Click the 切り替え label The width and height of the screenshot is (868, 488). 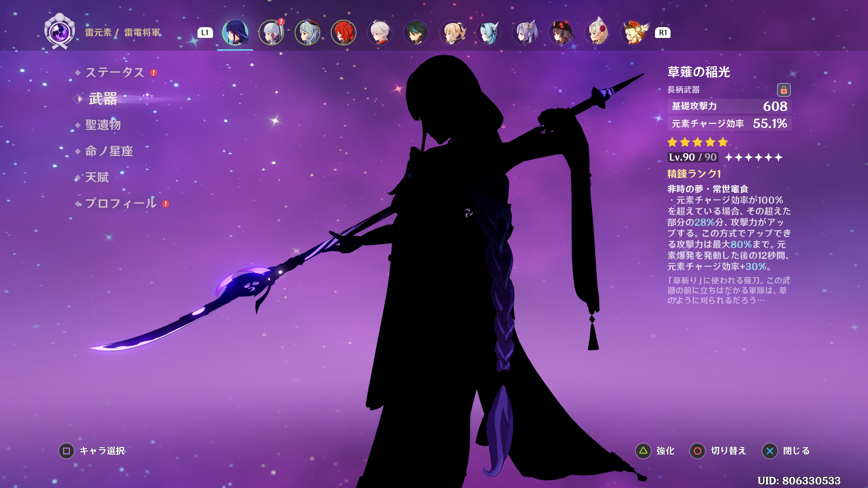(x=729, y=451)
